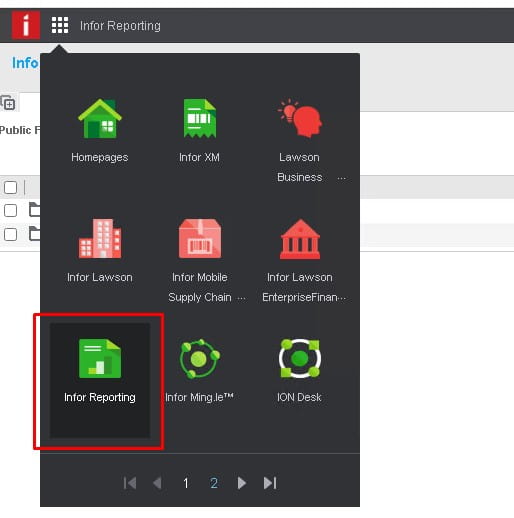Select page 1 in app pager
Screen dimensions: 514x518
186,483
